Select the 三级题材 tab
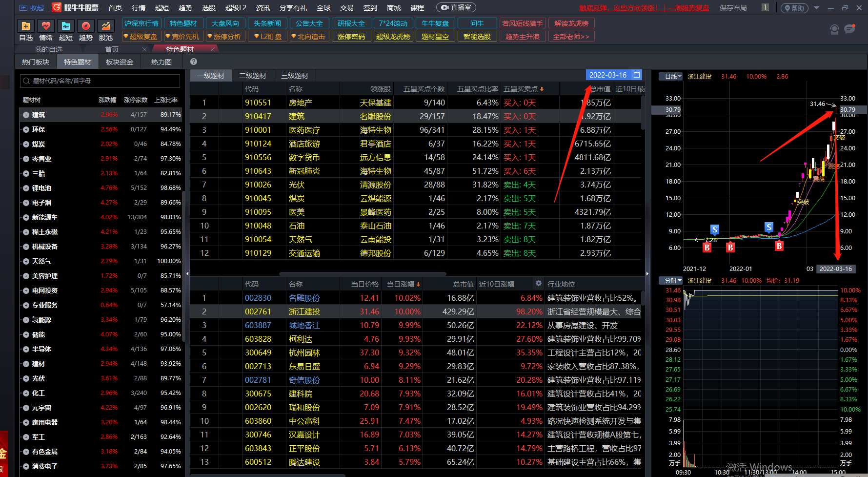868x477 pixels. pyautogui.click(x=295, y=76)
